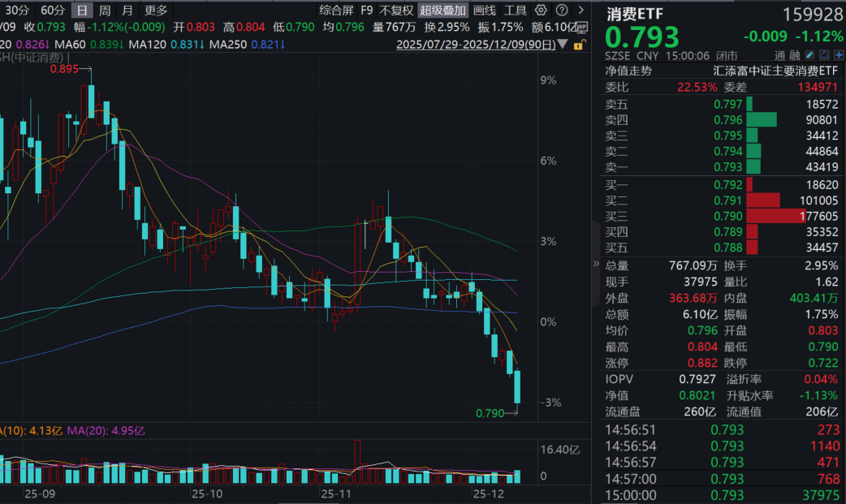Click the F9 button

[367, 11]
